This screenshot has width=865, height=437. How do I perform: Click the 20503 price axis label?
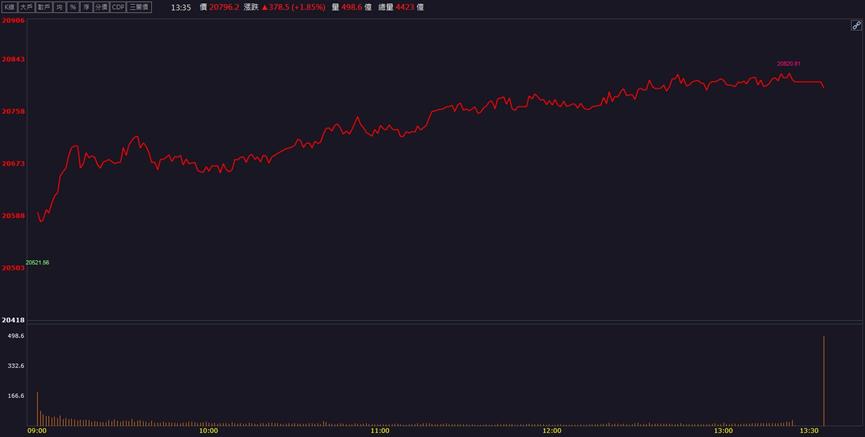pos(13,268)
